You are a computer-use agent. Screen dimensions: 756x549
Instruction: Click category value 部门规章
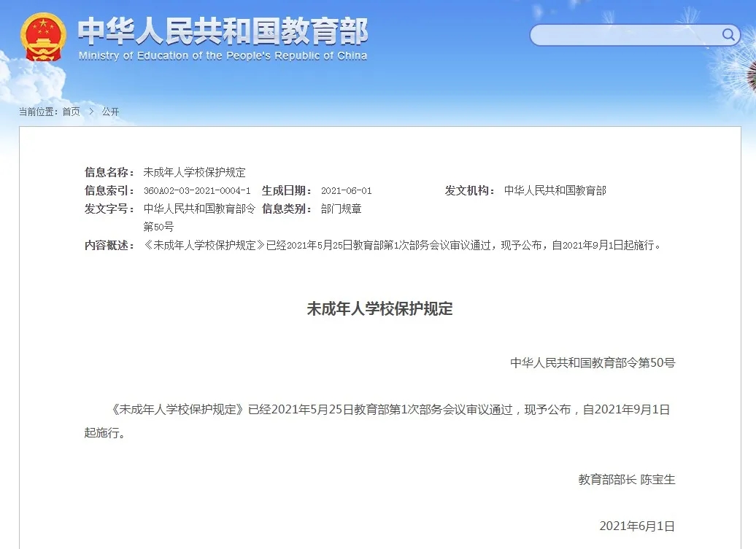pos(342,209)
